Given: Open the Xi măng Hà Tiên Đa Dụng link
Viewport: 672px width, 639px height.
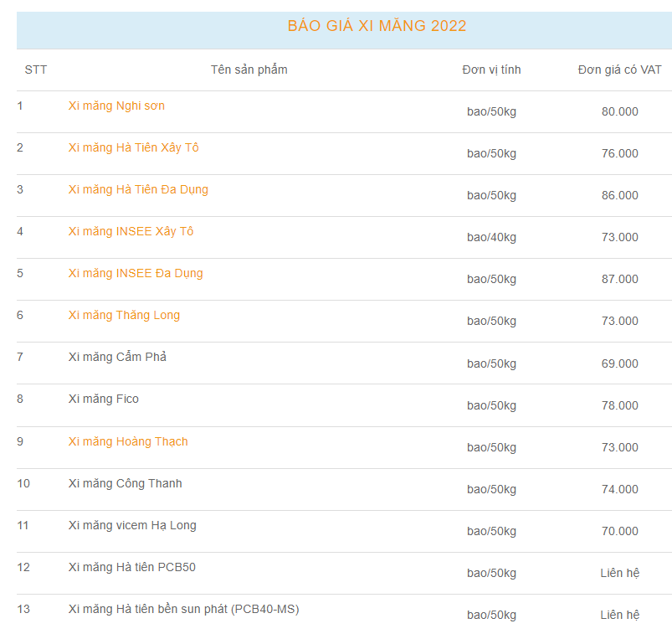Looking at the screenshot, I should pos(138,189).
